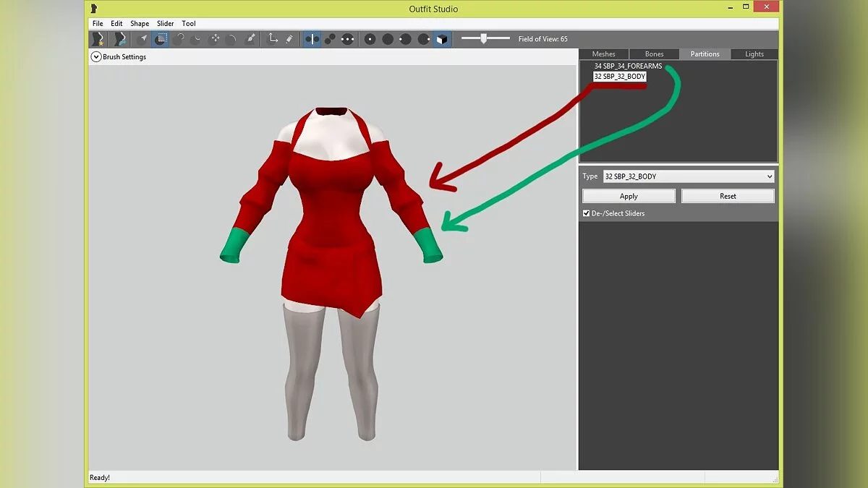Click the New Project icon in toolbar
Viewport: 868px width, 488px height.
98,39
